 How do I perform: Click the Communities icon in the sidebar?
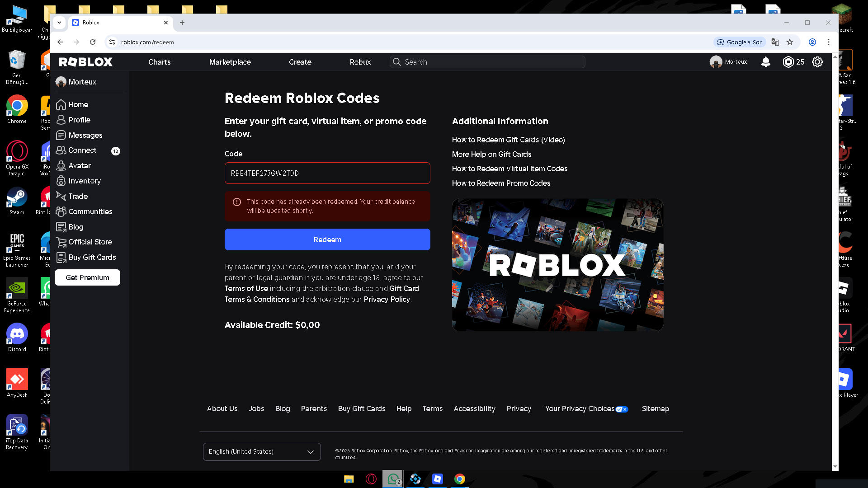pos(61,211)
